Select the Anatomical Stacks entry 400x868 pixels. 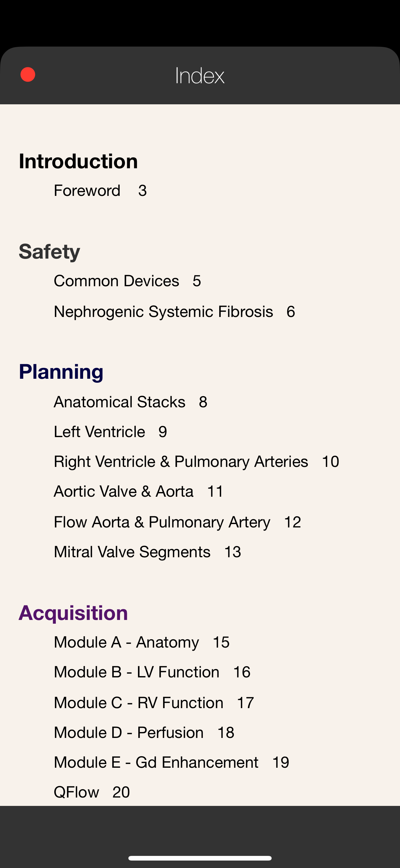[x=131, y=402]
